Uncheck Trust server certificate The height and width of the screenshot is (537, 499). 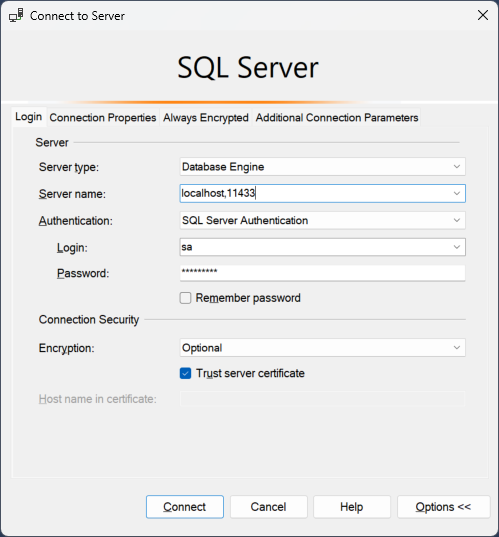[x=185, y=373]
